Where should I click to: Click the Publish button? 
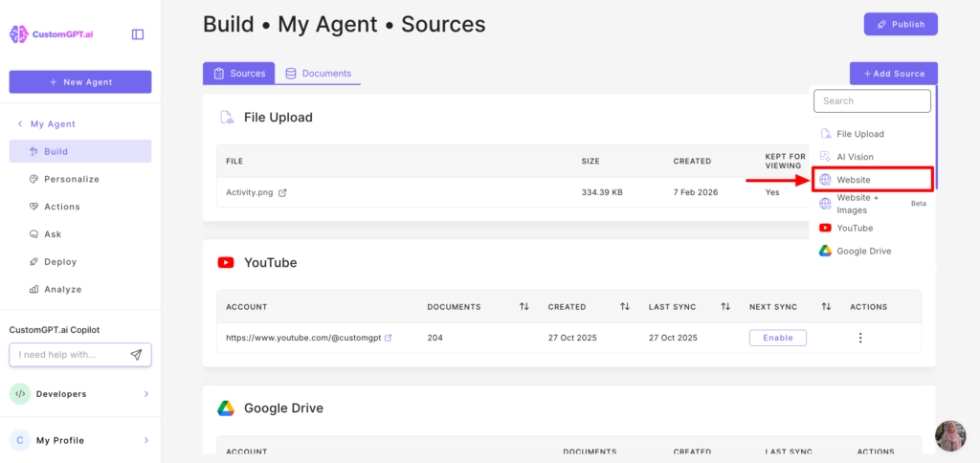tap(900, 25)
